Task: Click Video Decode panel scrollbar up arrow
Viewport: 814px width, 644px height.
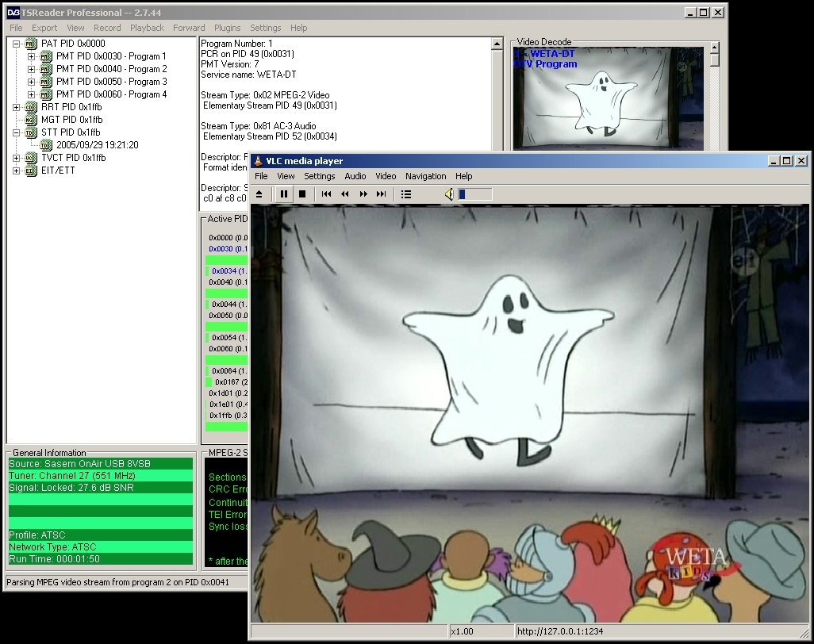Action: pyautogui.click(x=715, y=48)
